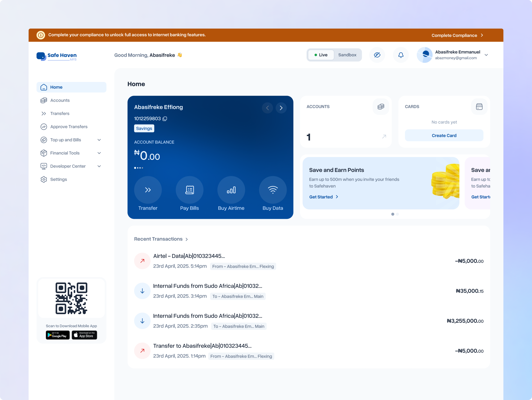Viewport: 532px width, 400px height.
Task: Click the notification bell icon
Action: coord(401,55)
